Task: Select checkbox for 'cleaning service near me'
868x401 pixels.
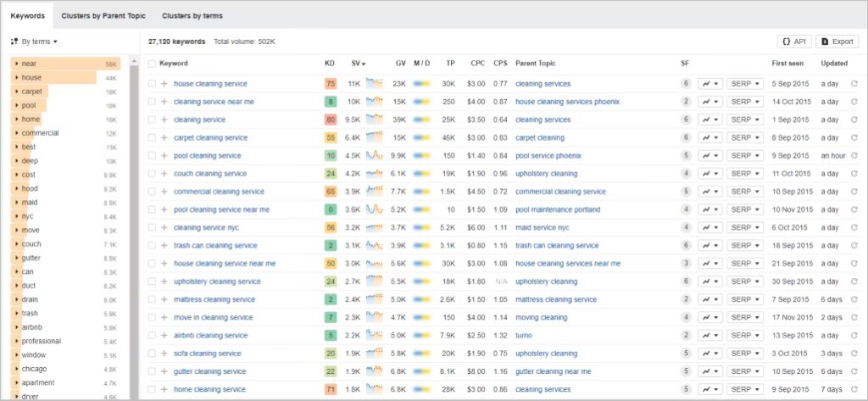Action: click(x=152, y=102)
